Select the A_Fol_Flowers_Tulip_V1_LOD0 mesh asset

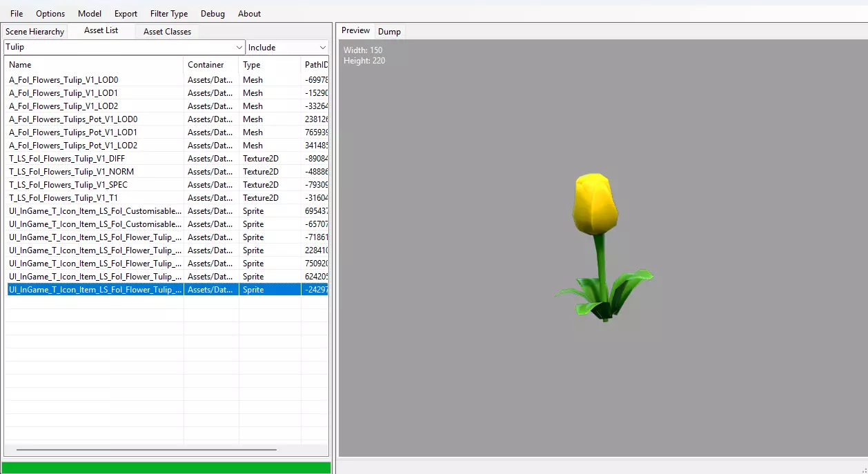[x=63, y=80]
